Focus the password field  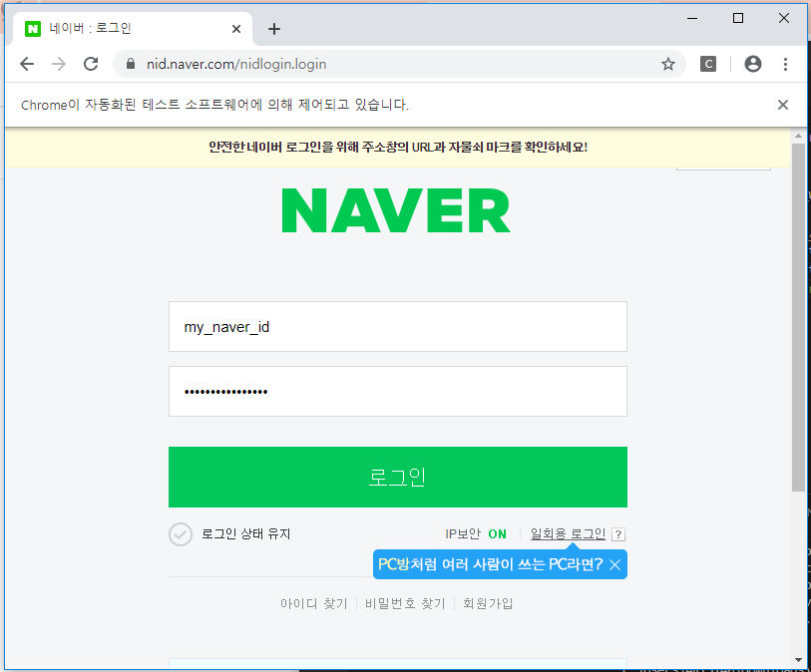(x=398, y=391)
